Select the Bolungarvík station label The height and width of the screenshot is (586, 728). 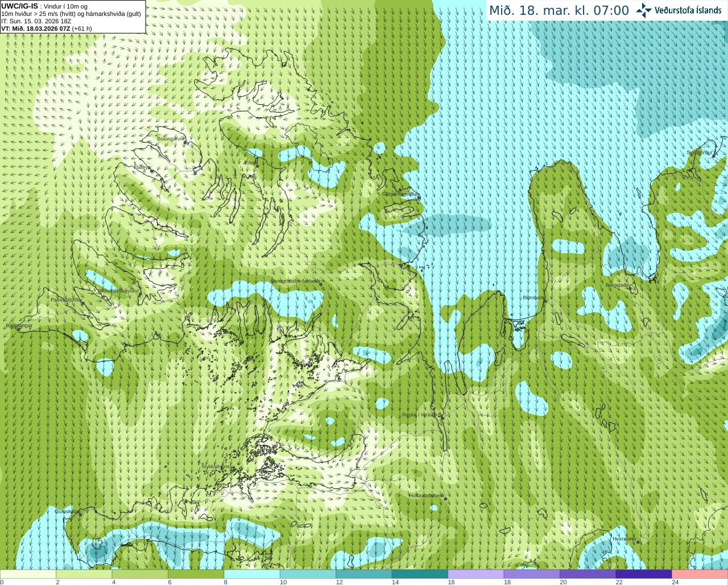pos(171,139)
